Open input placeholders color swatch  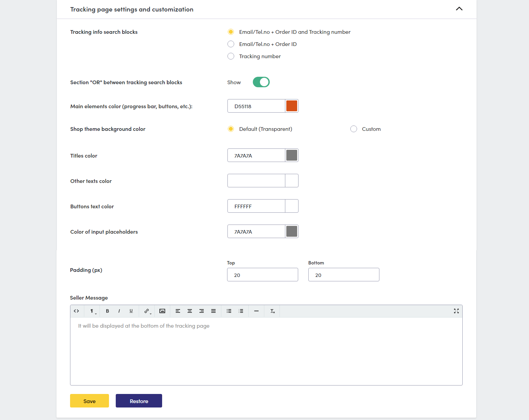pos(292,231)
